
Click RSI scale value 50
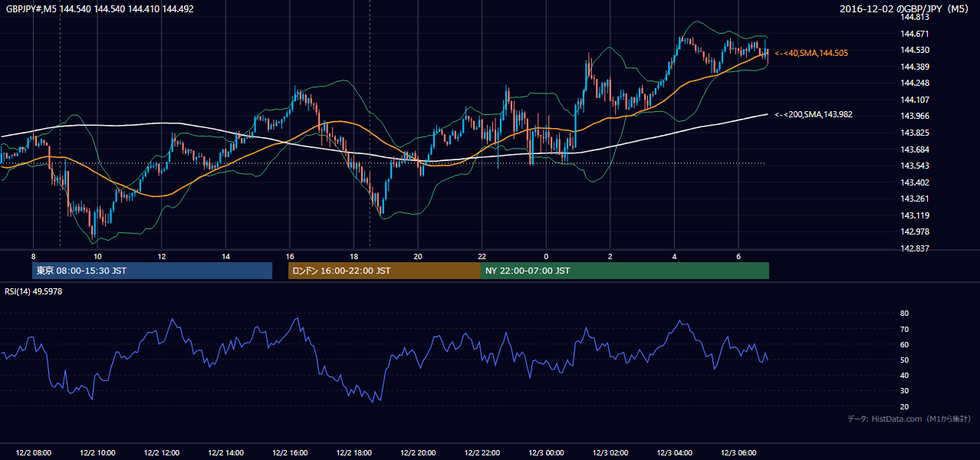(x=905, y=360)
